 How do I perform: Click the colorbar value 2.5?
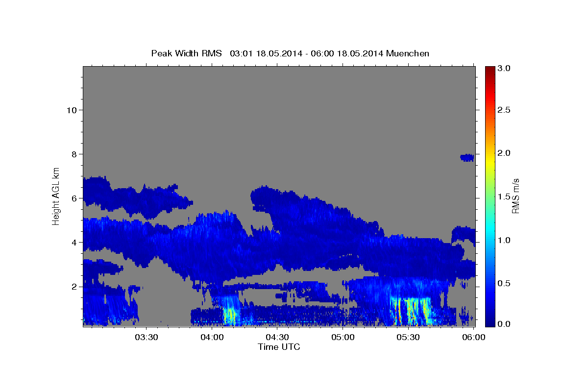pyautogui.click(x=504, y=110)
